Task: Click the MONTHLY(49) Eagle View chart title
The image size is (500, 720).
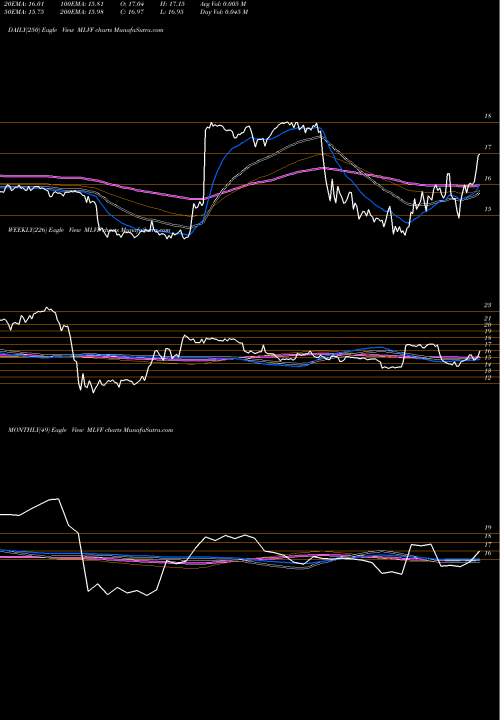Action: tap(90, 430)
